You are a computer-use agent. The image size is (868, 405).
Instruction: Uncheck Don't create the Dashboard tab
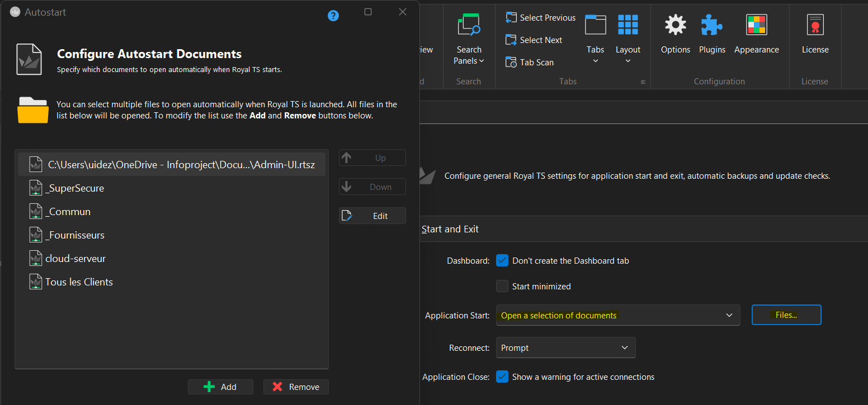502,261
